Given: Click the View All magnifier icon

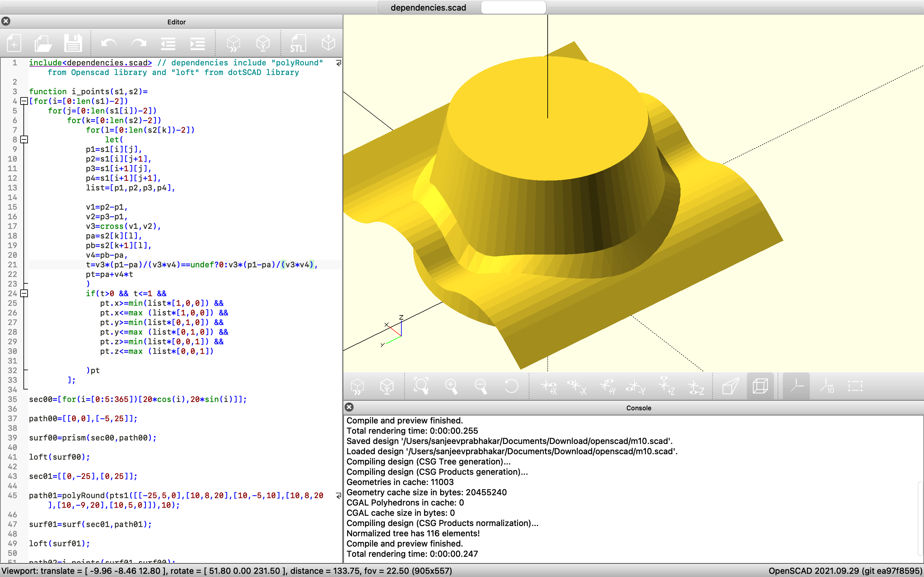Looking at the screenshot, I should click(x=421, y=386).
